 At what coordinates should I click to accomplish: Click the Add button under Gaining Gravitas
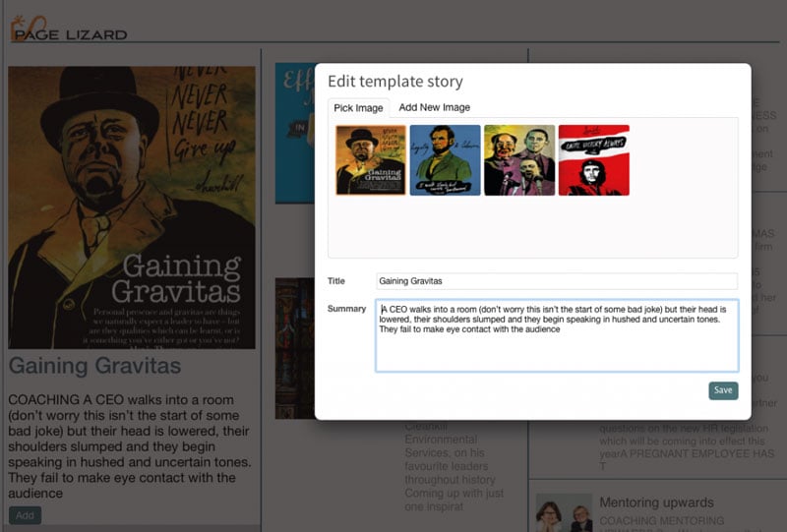point(26,515)
